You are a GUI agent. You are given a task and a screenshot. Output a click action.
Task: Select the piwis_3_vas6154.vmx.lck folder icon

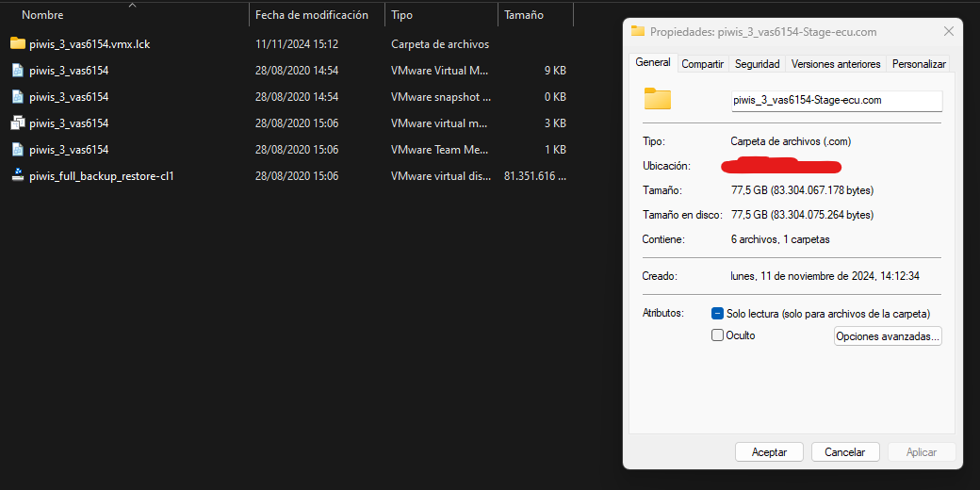[17, 43]
